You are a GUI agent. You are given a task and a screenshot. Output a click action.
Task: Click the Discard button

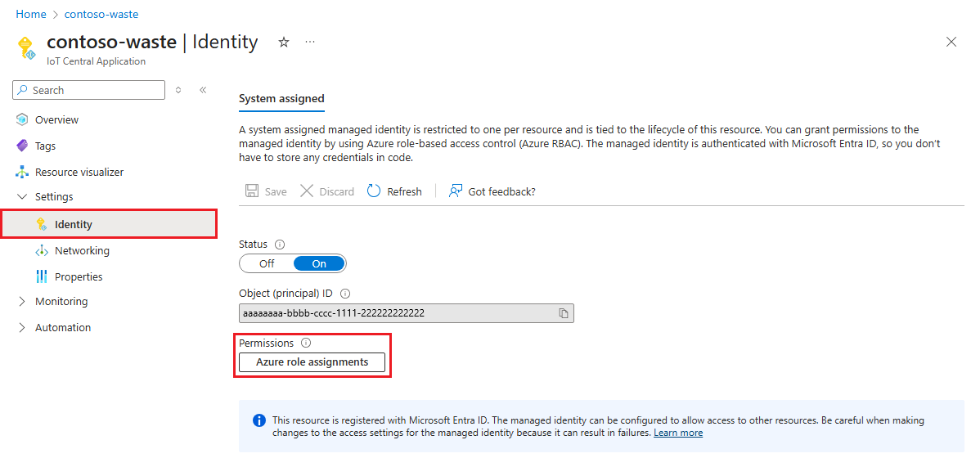tap(327, 191)
